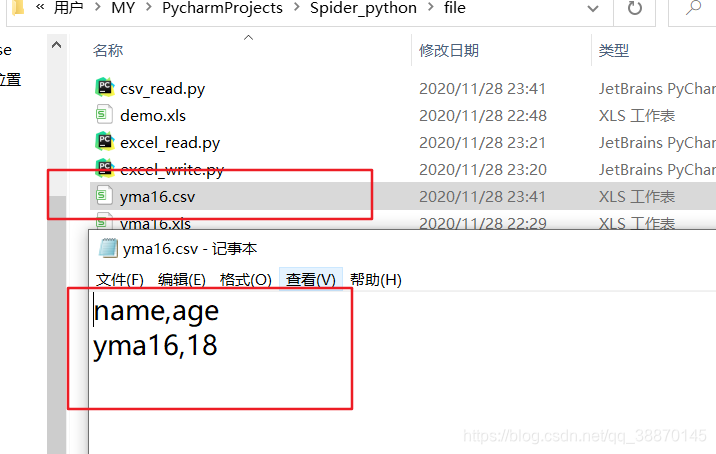Click the 2020/11/28 23:21 date of excel_read.py
716x454 pixels.
482,143
